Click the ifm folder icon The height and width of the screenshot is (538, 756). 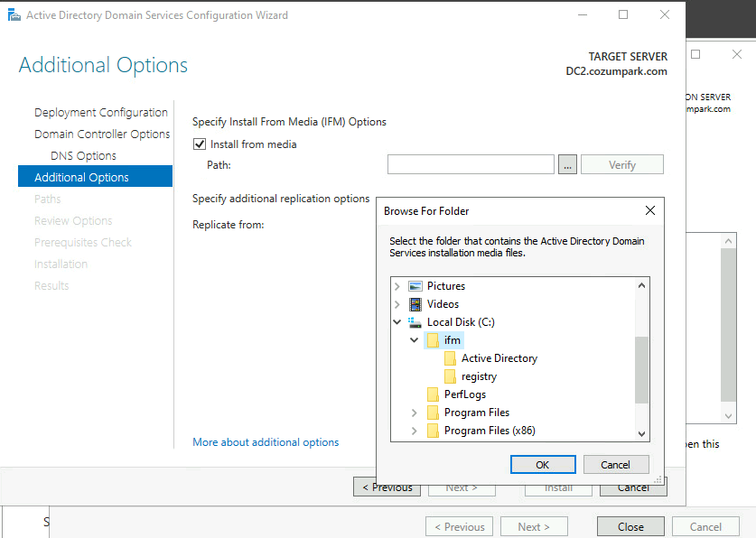[x=433, y=340]
